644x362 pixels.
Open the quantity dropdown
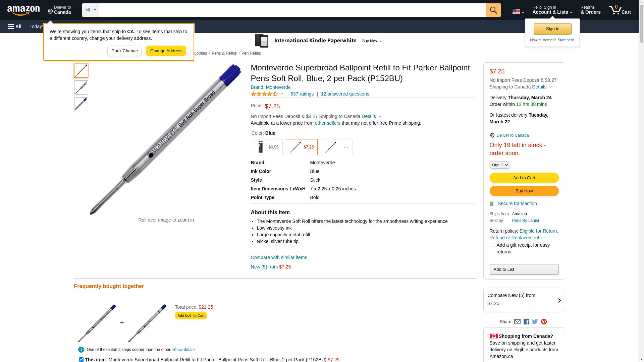(x=500, y=165)
